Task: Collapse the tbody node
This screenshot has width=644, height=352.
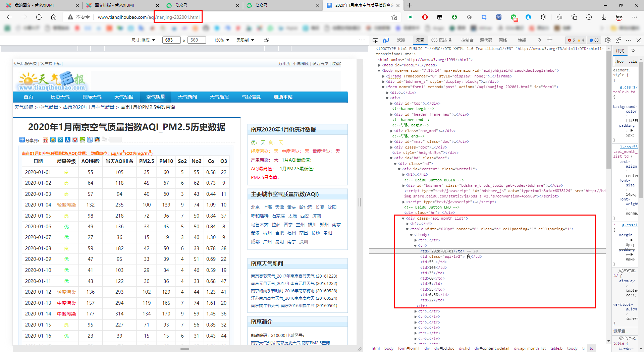Action: (x=411, y=235)
